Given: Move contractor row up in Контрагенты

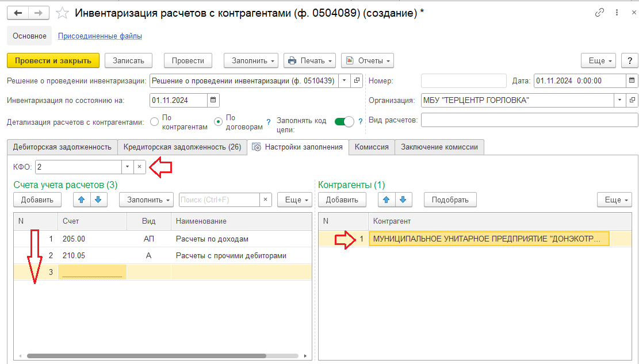Looking at the screenshot, I should pos(387,200).
